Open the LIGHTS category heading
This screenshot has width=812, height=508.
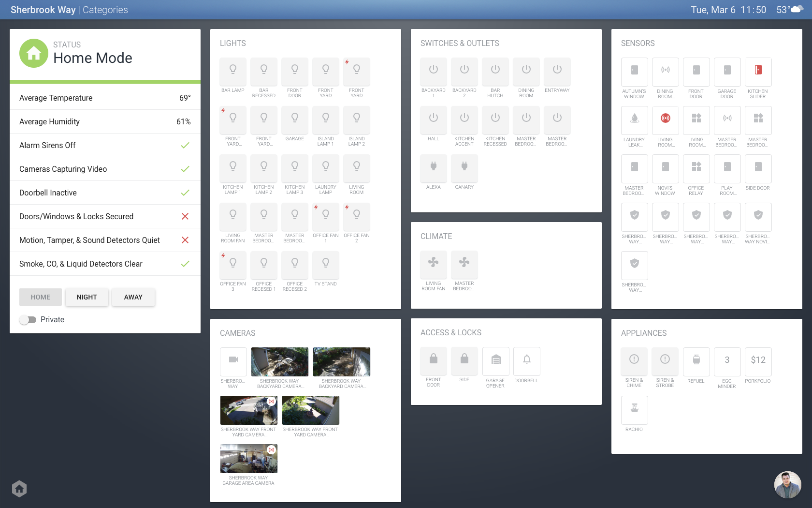point(233,43)
